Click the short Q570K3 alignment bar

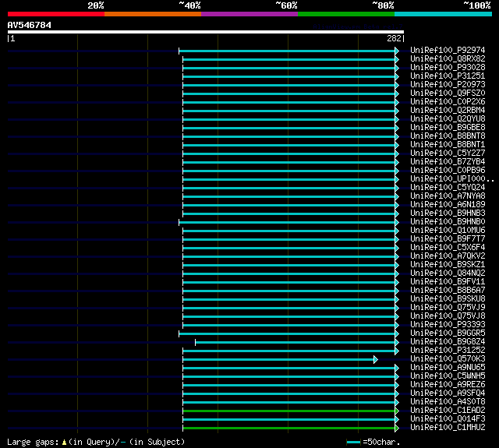pyautogui.click(x=278, y=360)
